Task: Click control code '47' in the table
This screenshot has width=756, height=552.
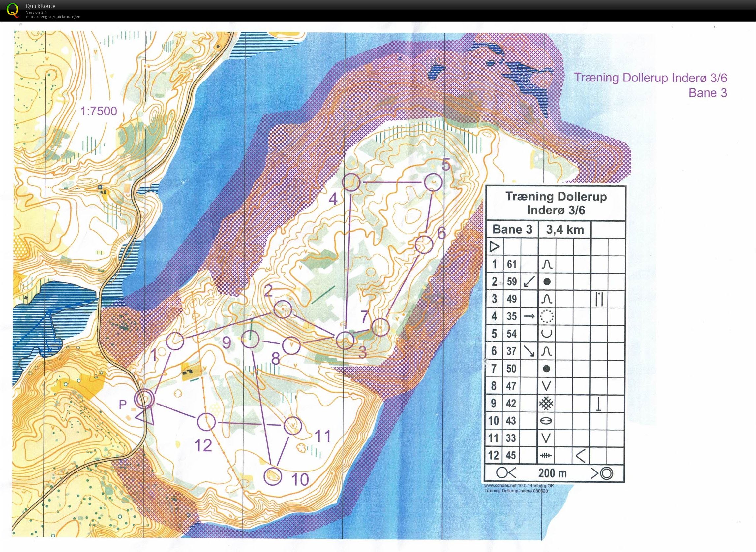Action: [512, 386]
